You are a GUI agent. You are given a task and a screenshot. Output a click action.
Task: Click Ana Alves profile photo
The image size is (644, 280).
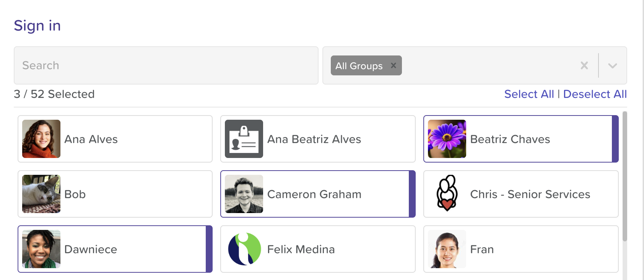tap(41, 139)
